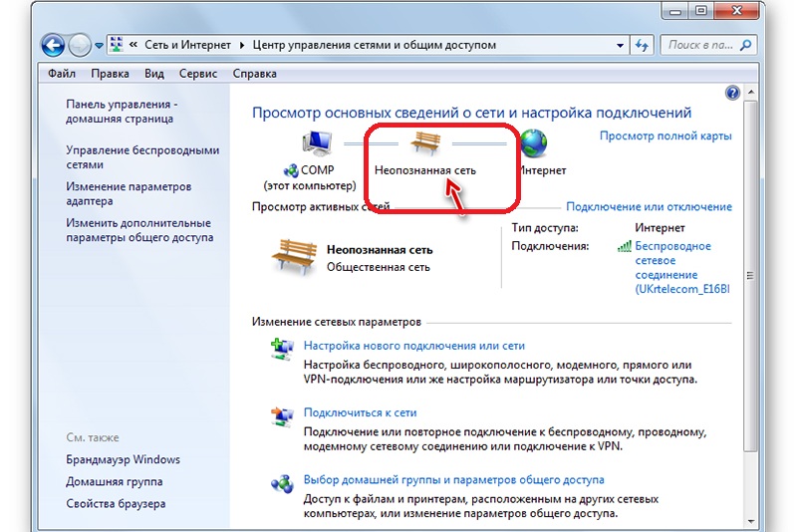Click the large bench icon under active networks
Viewport: 797px width, 532px height.
pyautogui.click(x=294, y=257)
